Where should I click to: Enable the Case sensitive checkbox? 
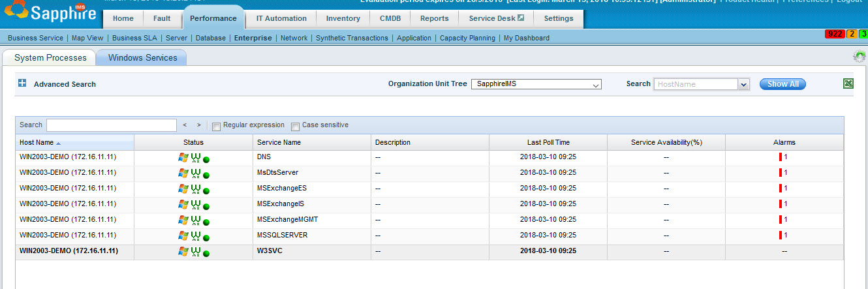click(295, 126)
